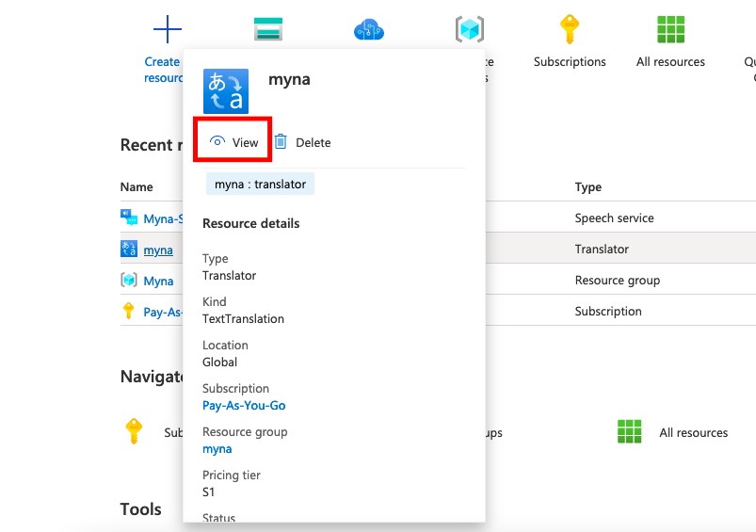Click the myna title in popup
This screenshot has height=532, width=756.
coord(289,79)
